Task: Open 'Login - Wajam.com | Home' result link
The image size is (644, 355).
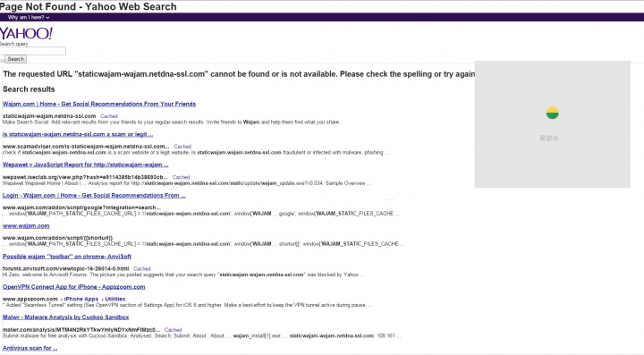Action: tap(94, 195)
